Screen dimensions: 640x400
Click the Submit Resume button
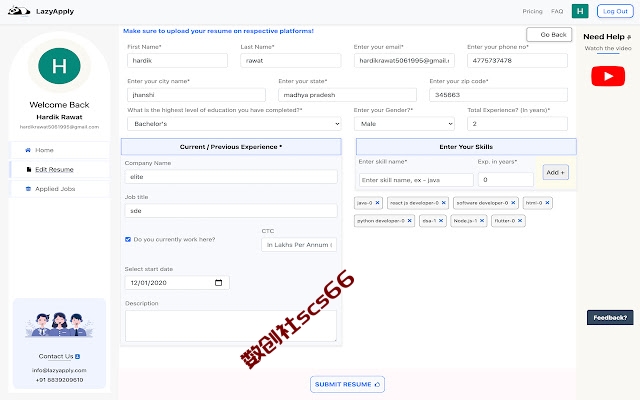347,384
